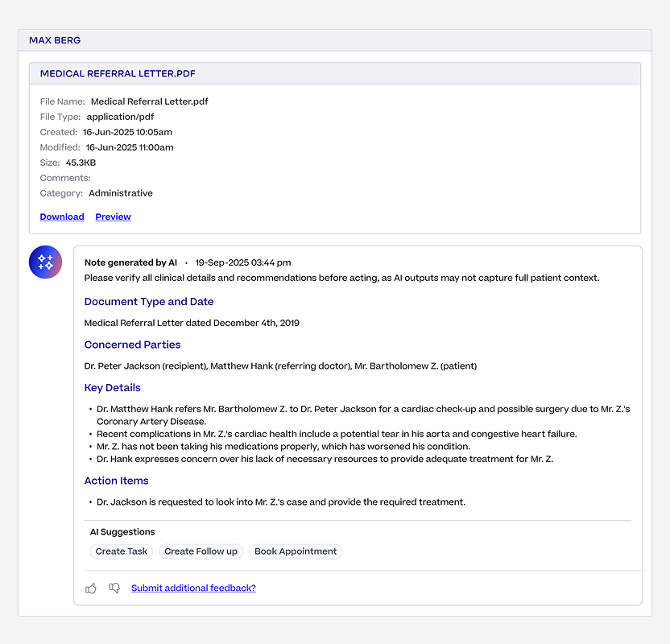Click the AI Suggestions label
This screenshot has height=644, width=670.
[x=122, y=532]
